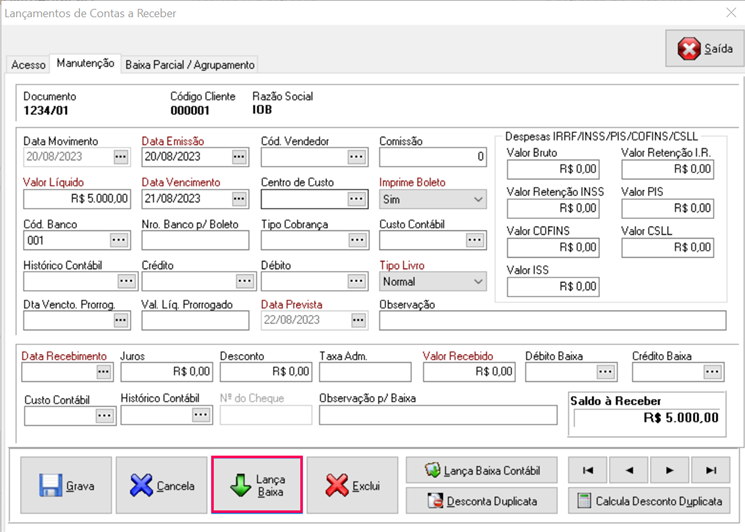Click the Lança Baixa button
This screenshot has height=532, width=745.
[257, 486]
